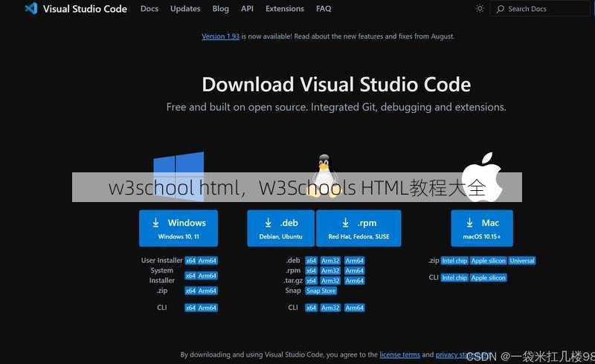
Task: Open the license terms link
Action: pyautogui.click(x=400, y=355)
